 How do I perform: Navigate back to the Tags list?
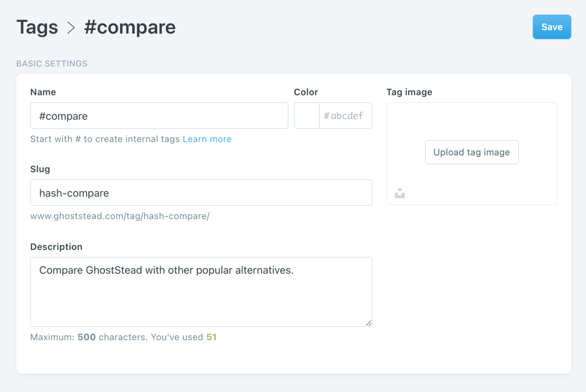click(37, 27)
